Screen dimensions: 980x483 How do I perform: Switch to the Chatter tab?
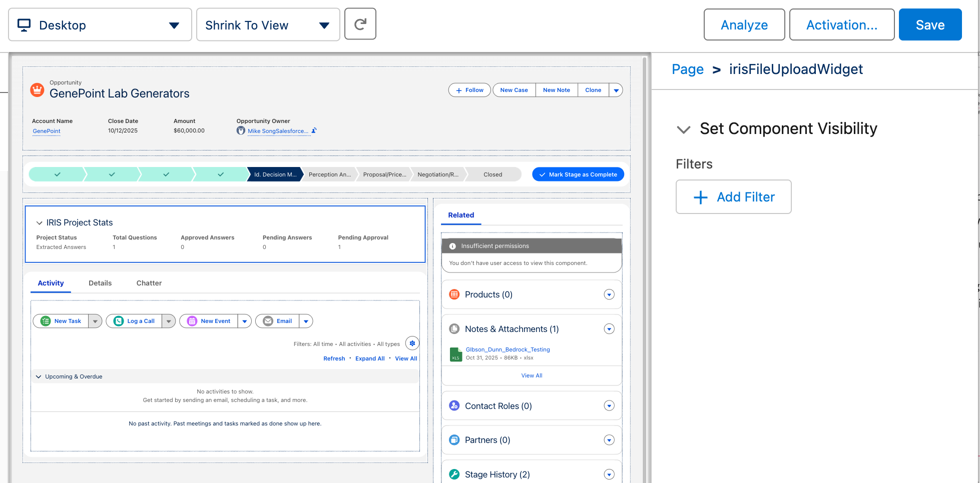click(x=149, y=283)
